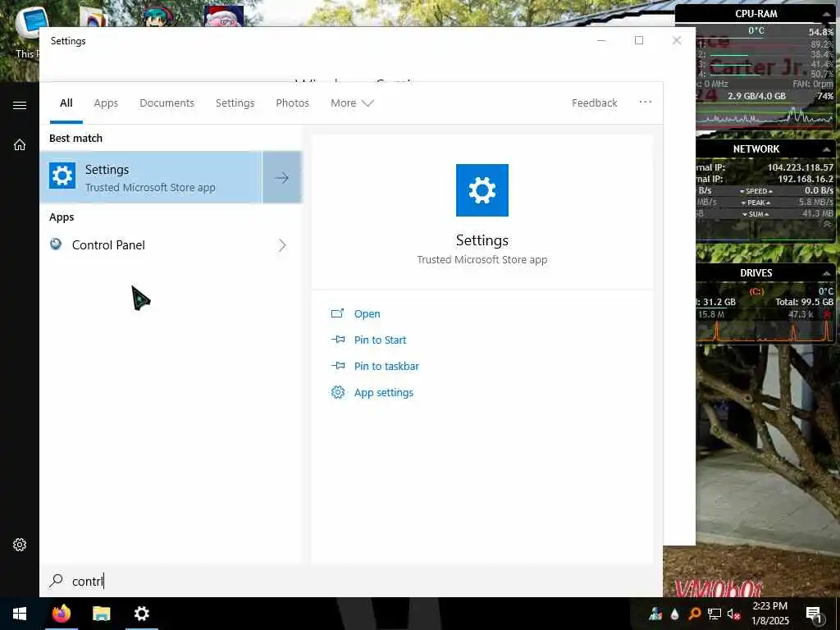
Task: Open App settings link
Action: click(x=384, y=392)
